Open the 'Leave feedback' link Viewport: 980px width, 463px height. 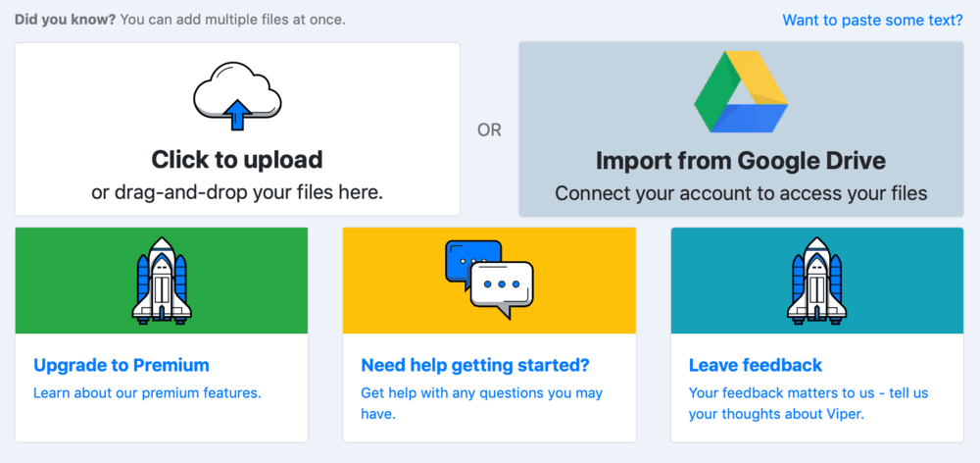tap(756, 365)
